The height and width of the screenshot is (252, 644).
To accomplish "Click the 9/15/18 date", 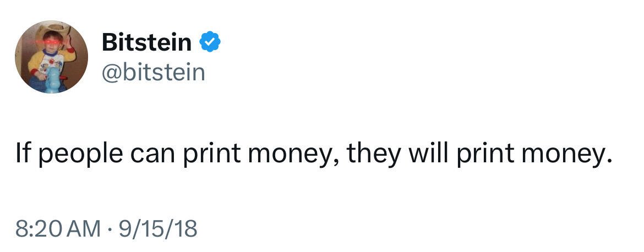I will click(x=158, y=229).
